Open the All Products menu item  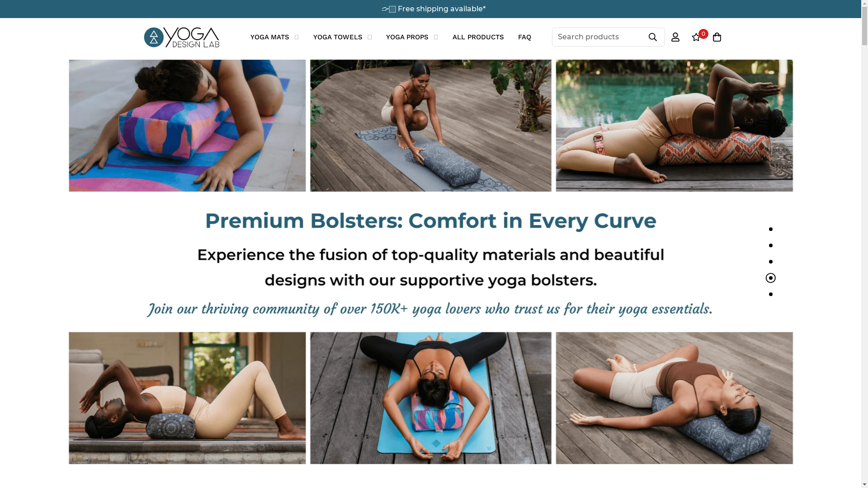tap(478, 37)
